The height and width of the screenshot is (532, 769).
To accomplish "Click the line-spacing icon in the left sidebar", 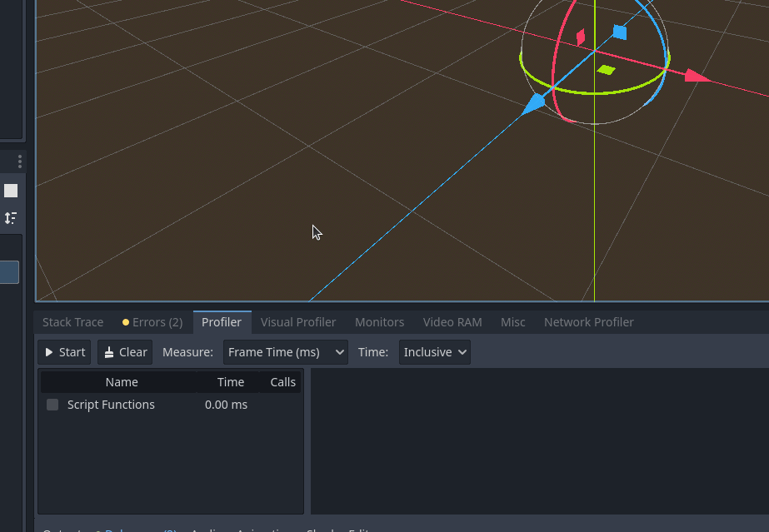I will pyautogui.click(x=11, y=218).
